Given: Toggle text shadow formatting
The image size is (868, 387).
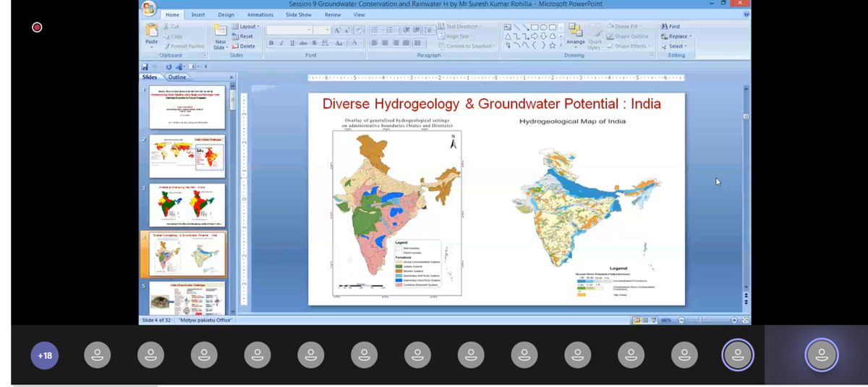Looking at the screenshot, I should click(313, 43).
